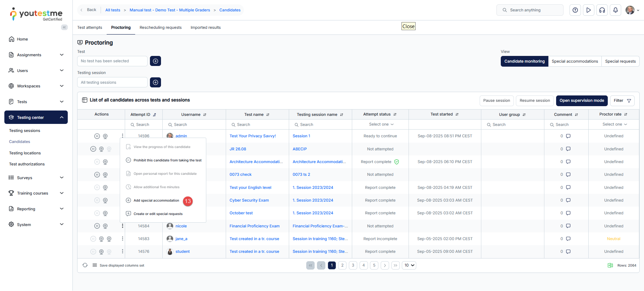Click the Open supervision mode button
This screenshot has width=644, height=291.
pyautogui.click(x=581, y=100)
